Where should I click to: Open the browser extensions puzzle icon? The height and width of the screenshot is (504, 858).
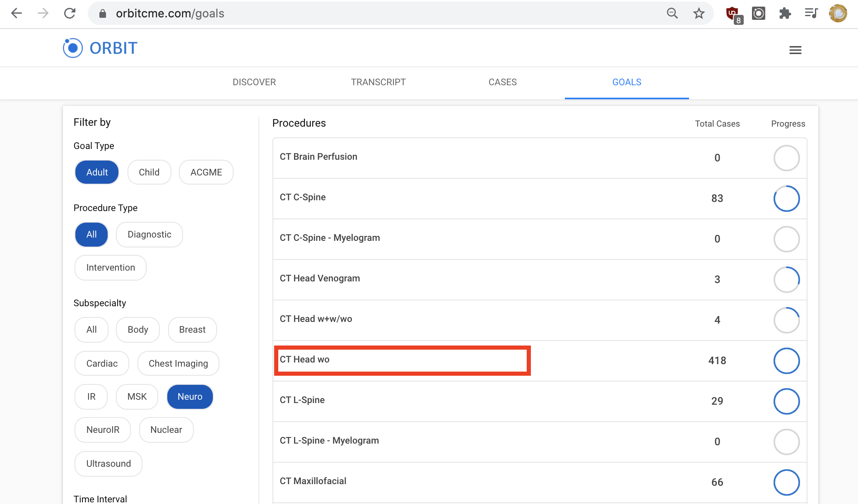[785, 13]
